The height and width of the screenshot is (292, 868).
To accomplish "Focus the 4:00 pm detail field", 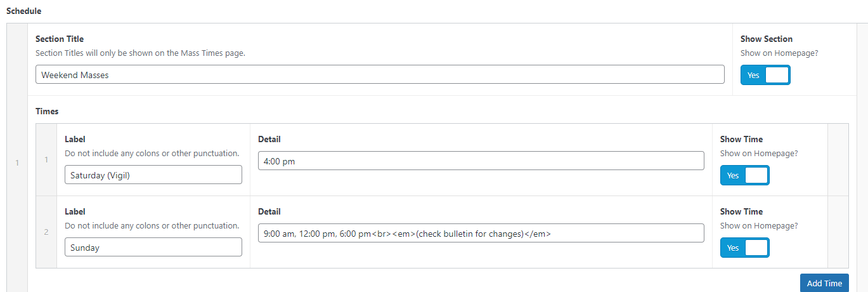I will click(481, 161).
